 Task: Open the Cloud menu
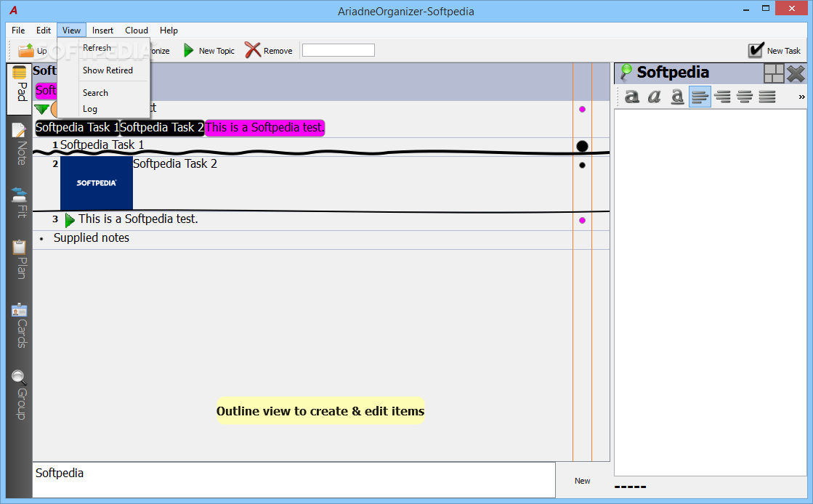coord(137,30)
